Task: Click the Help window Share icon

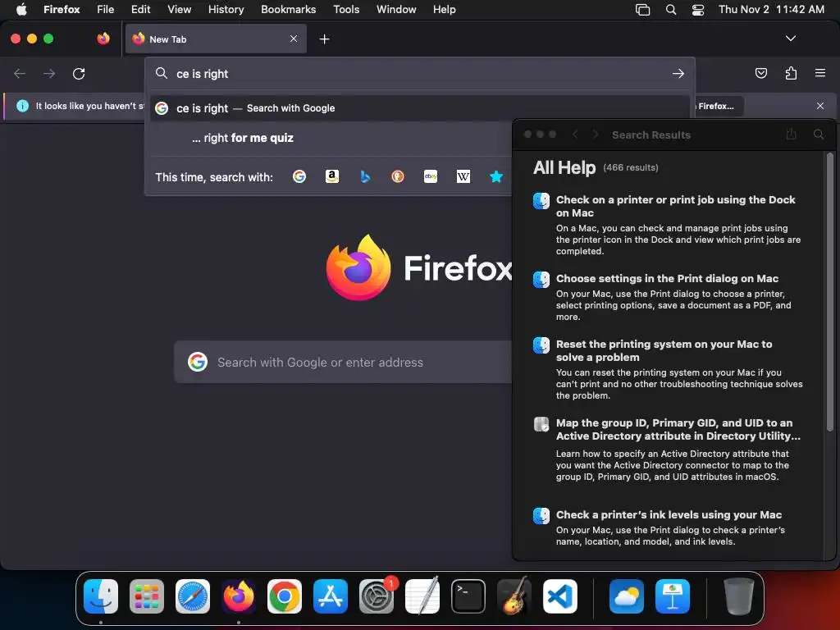Action: [x=792, y=135]
